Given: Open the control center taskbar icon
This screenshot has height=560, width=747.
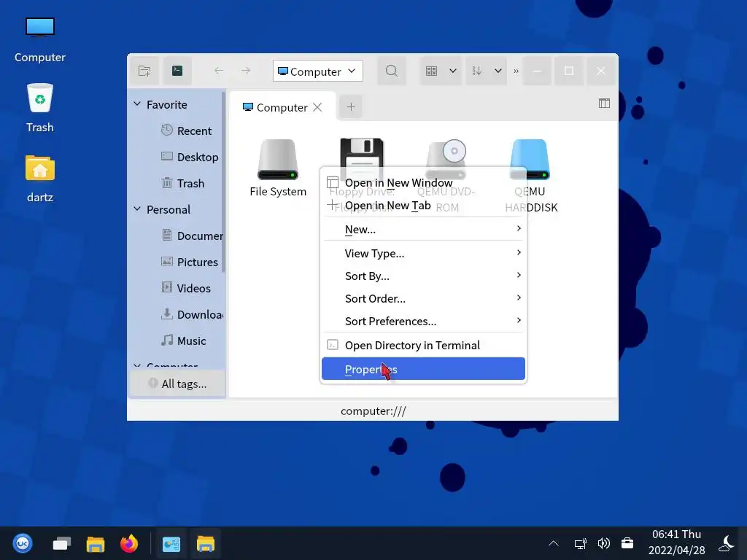Looking at the screenshot, I should (171, 543).
